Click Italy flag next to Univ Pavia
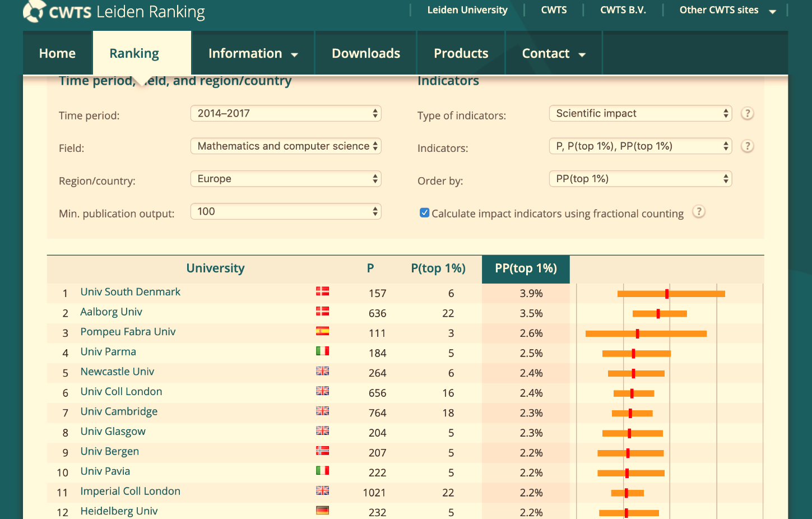The image size is (812, 519). point(322,470)
